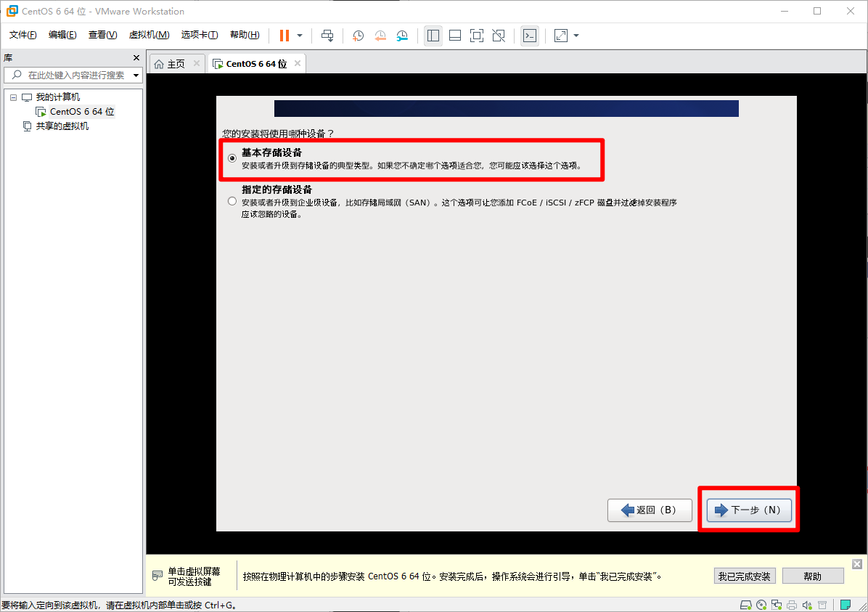Enter full screen mode icon
Screen dimensions: 868x612
click(477, 36)
